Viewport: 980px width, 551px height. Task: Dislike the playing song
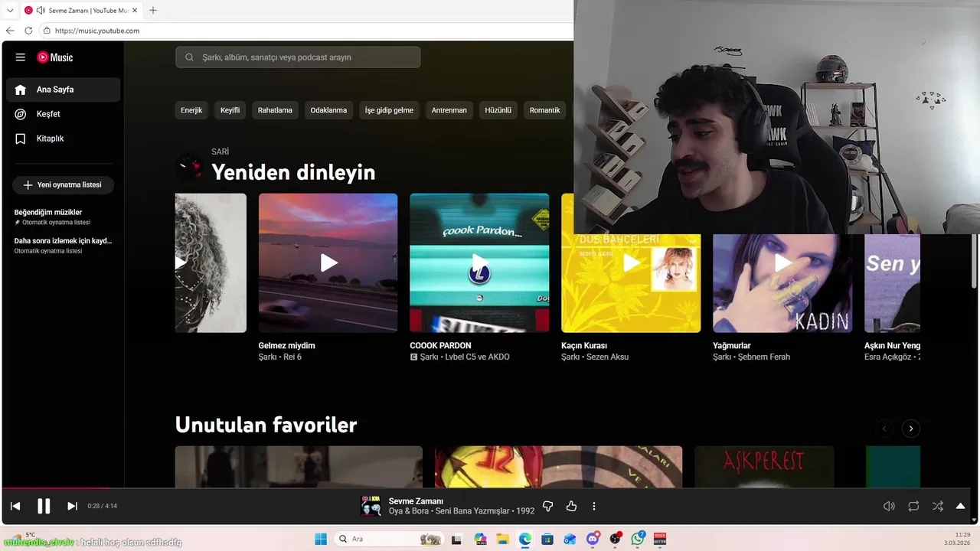point(547,506)
